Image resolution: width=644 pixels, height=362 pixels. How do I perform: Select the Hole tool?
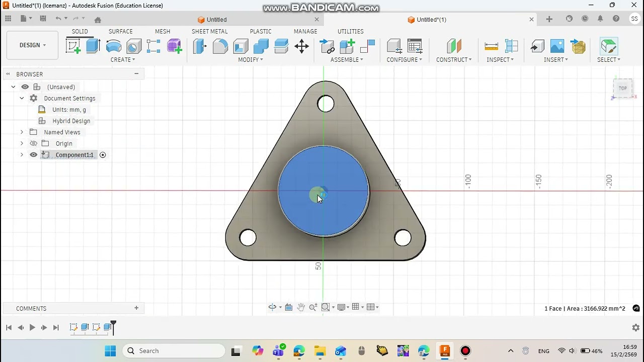pos(134,46)
